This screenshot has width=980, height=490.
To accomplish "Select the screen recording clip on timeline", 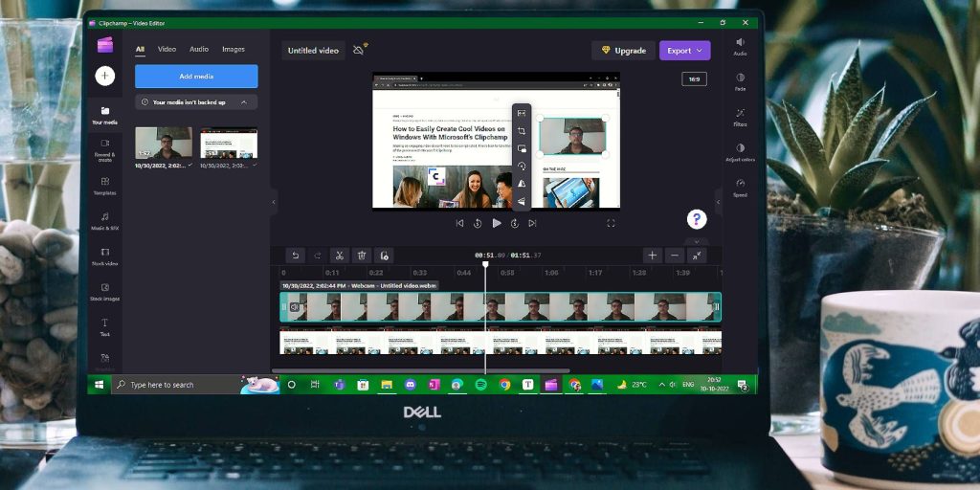I will pyautogui.click(x=501, y=343).
